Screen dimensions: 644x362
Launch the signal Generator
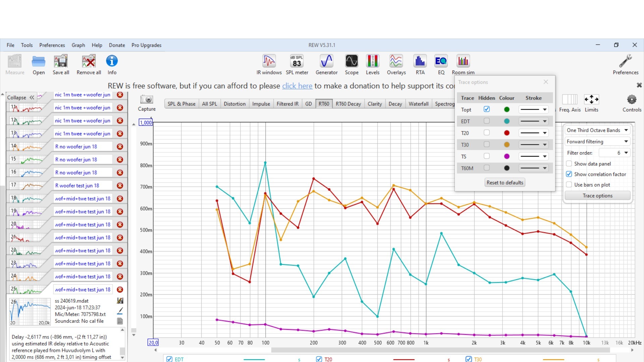[326, 65]
